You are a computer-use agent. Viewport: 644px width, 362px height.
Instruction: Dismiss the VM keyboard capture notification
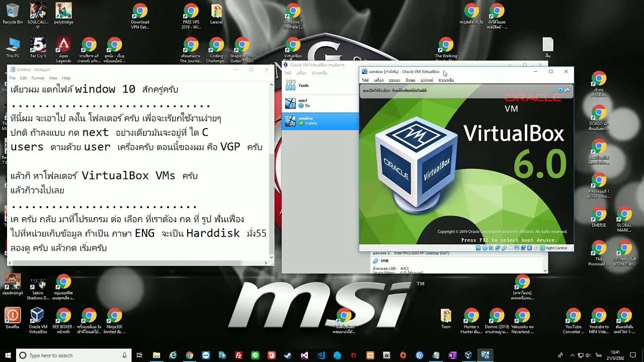(560, 90)
